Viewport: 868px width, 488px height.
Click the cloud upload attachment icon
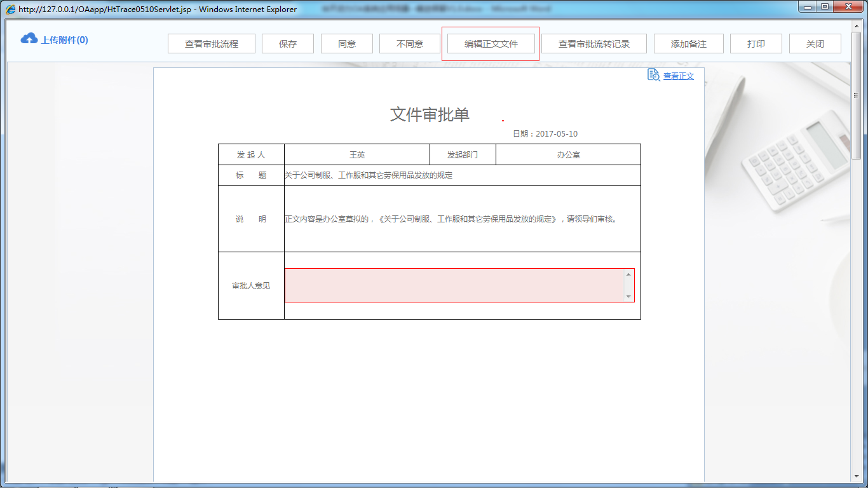pyautogui.click(x=28, y=38)
